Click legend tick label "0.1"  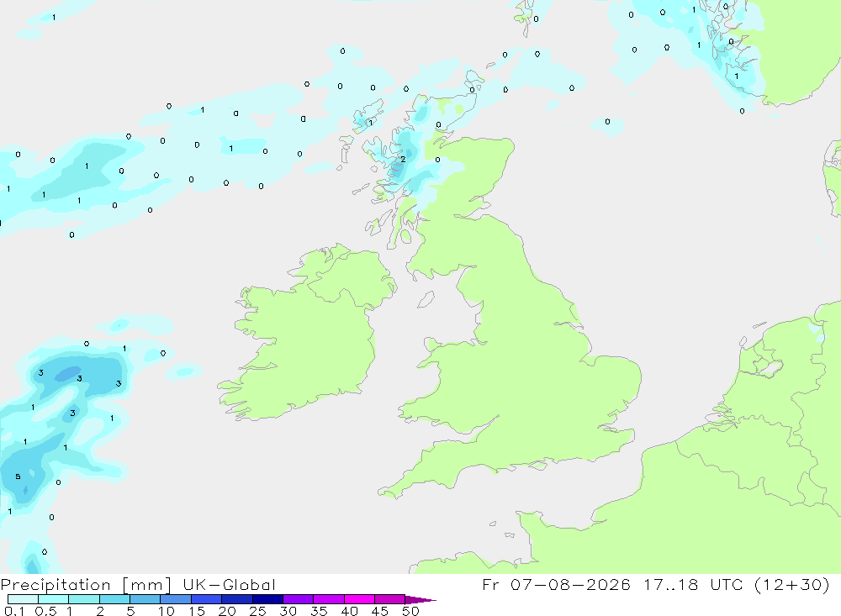click(14, 611)
